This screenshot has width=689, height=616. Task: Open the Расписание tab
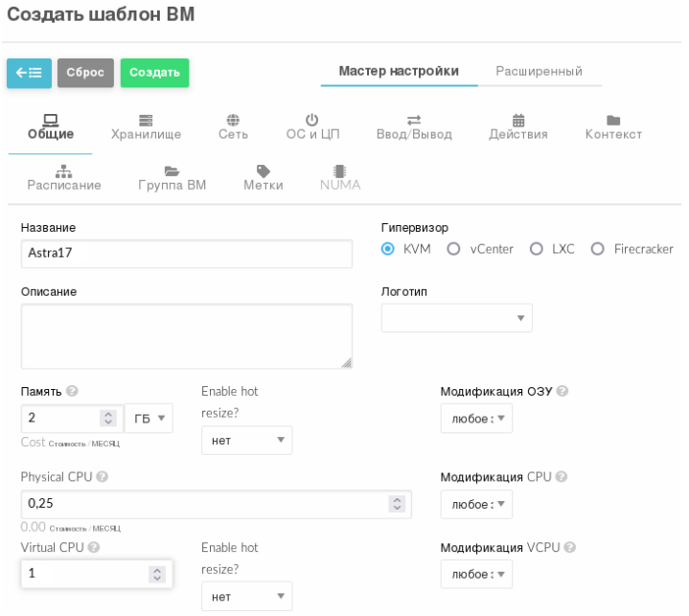point(64,178)
